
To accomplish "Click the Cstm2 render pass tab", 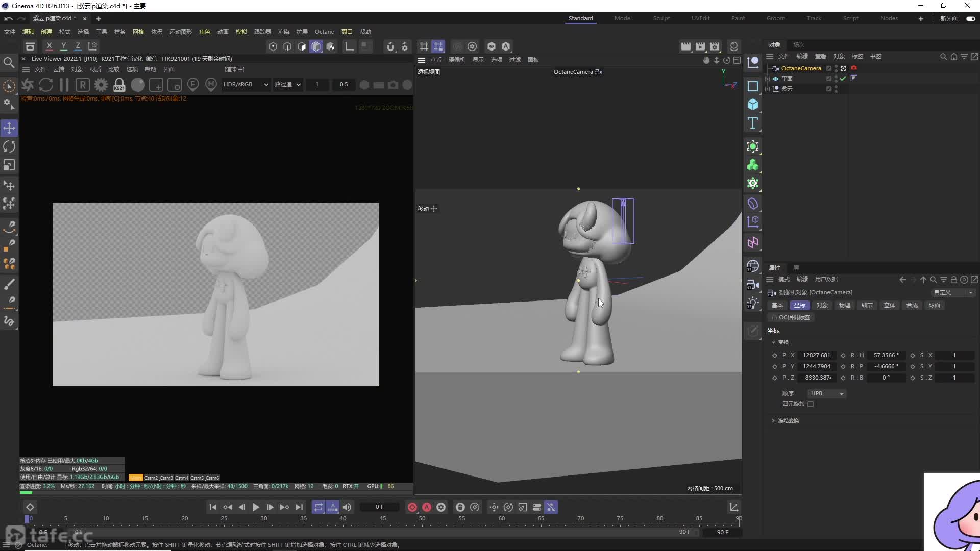I will tap(151, 478).
